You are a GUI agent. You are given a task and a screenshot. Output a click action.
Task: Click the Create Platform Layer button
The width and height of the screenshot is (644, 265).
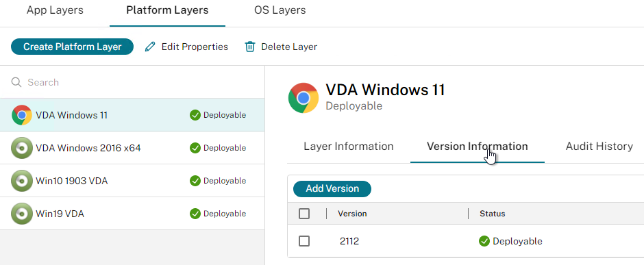[x=73, y=47]
